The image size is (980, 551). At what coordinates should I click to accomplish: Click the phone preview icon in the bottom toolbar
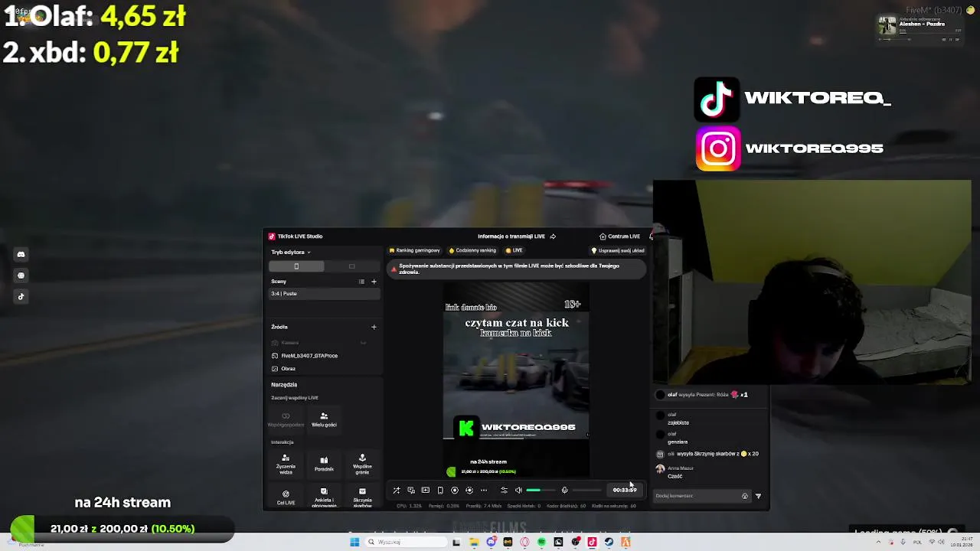coord(439,491)
